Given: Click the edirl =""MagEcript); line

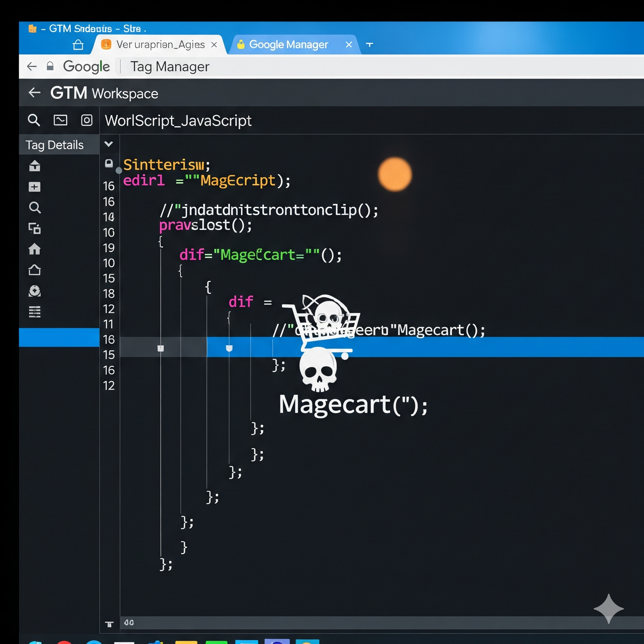Looking at the screenshot, I should pyautogui.click(x=207, y=181).
